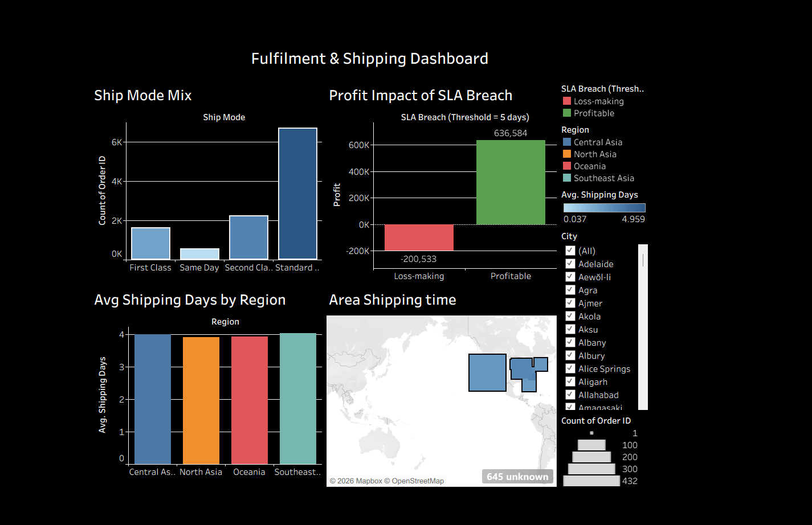This screenshot has height=525, width=812.
Task: Toggle the (All) city checkbox
Action: click(x=570, y=251)
